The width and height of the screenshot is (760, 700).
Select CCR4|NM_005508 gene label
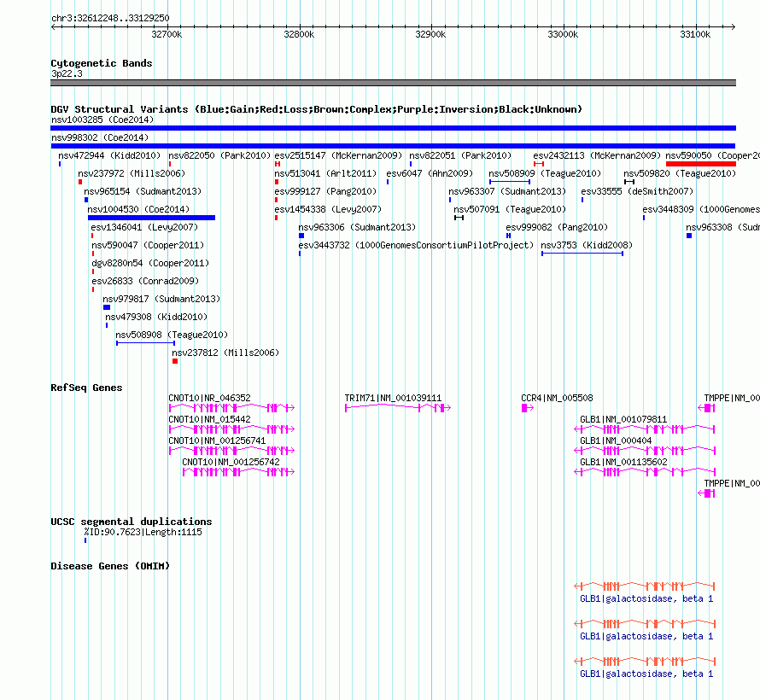(557, 398)
